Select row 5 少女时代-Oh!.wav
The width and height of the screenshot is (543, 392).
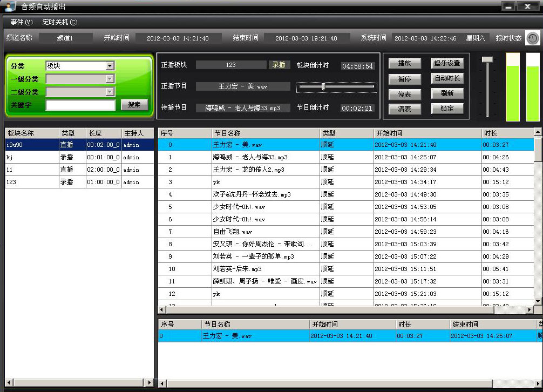346,207
